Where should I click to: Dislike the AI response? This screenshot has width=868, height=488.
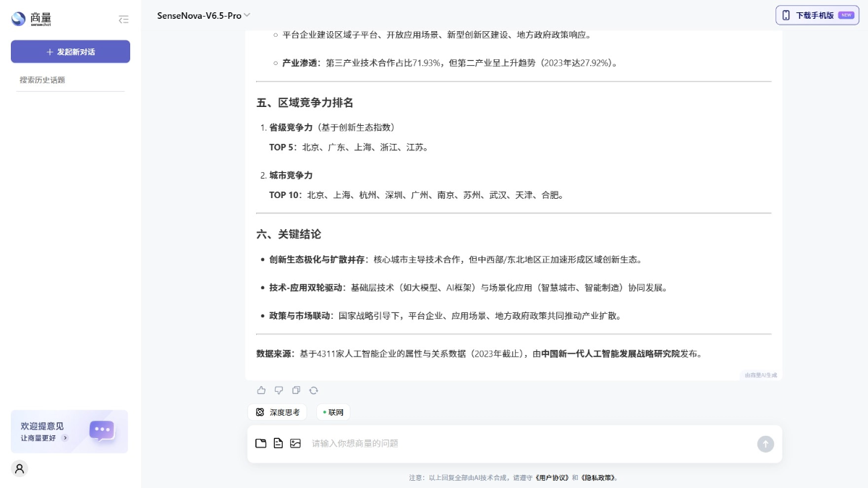[278, 390]
